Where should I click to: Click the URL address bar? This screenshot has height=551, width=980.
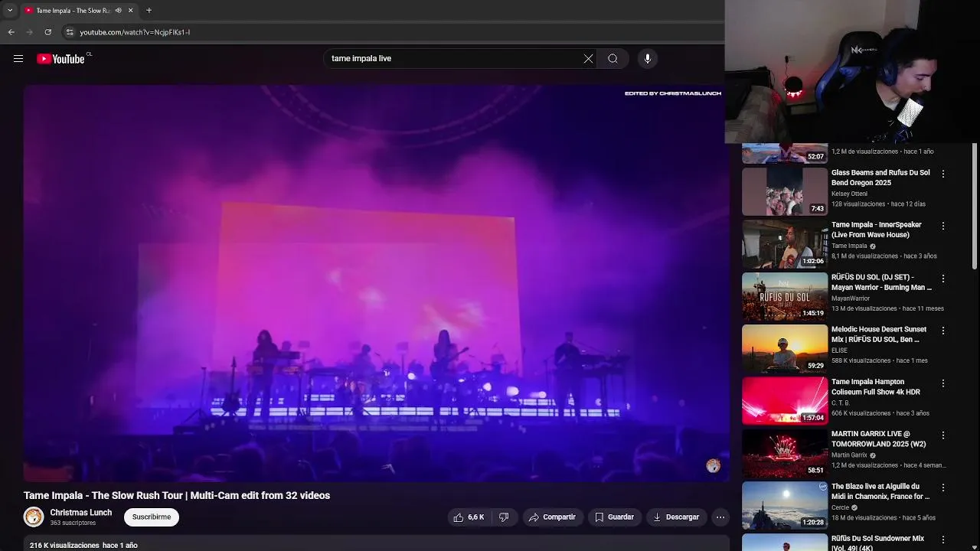pos(390,32)
